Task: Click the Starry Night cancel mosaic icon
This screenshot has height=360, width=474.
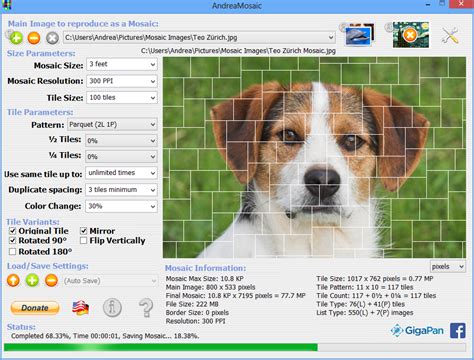Action: [x=410, y=35]
